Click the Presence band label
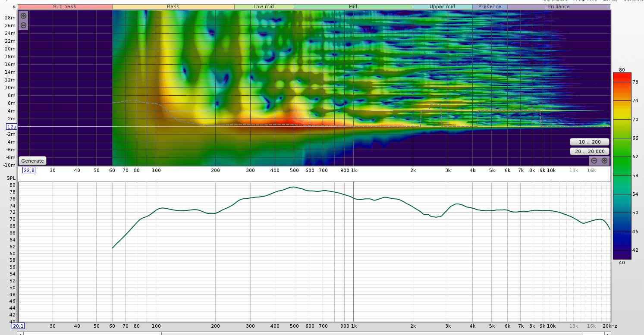The image size is (644, 335). click(490, 7)
